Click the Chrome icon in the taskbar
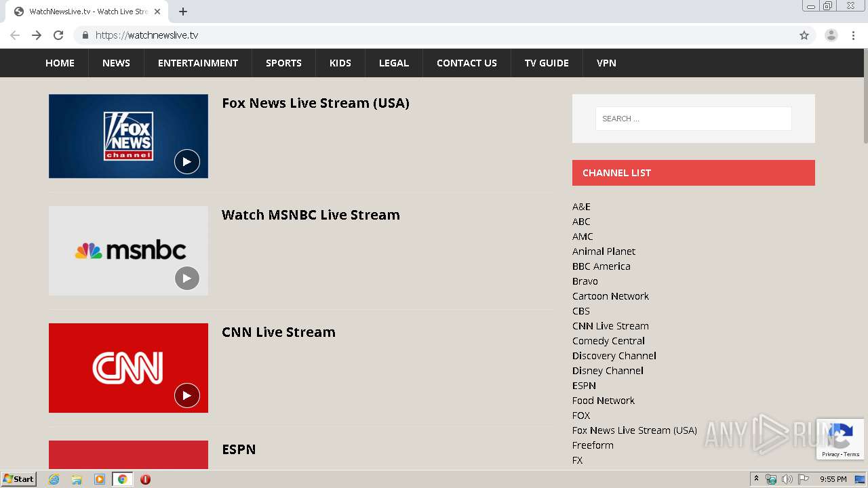 pos(122,479)
